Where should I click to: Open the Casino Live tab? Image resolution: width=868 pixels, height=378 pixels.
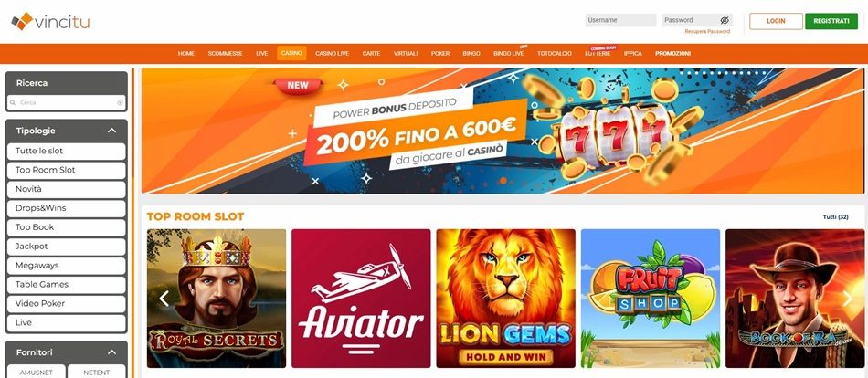coord(333,54)
